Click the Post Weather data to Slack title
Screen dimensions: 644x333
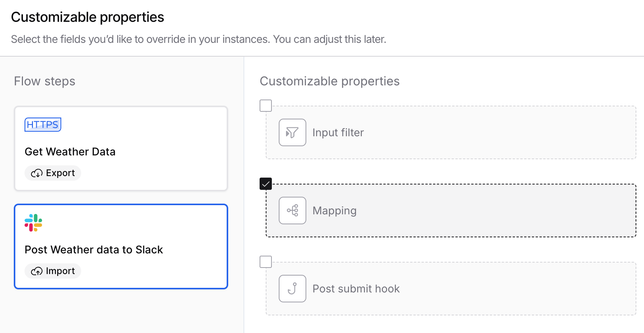[x=94, y=250]
